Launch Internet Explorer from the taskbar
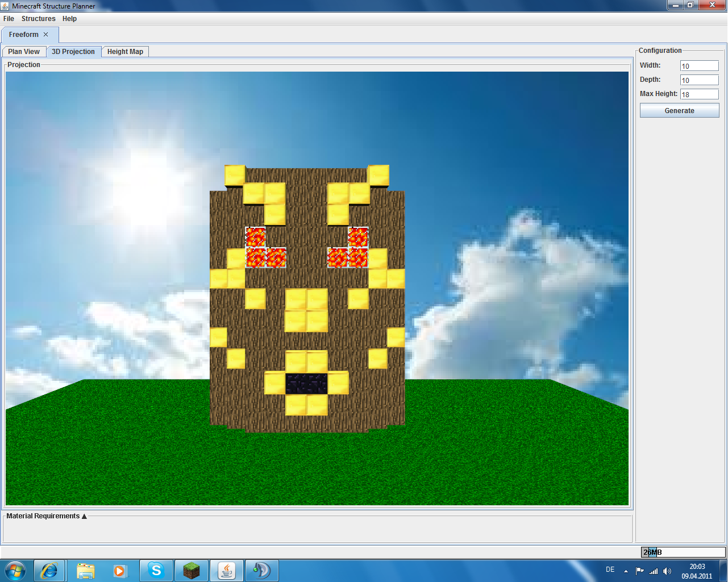 point(49,570)
